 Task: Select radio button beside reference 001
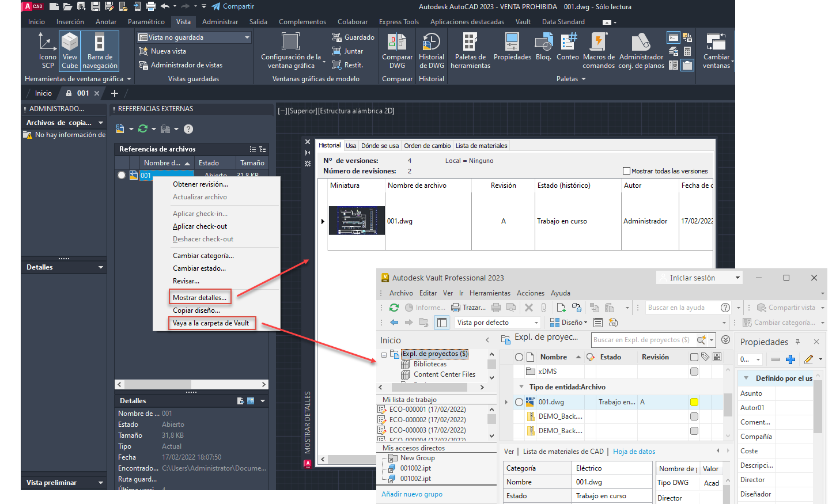pyautogui.click(x=122, y=175)
